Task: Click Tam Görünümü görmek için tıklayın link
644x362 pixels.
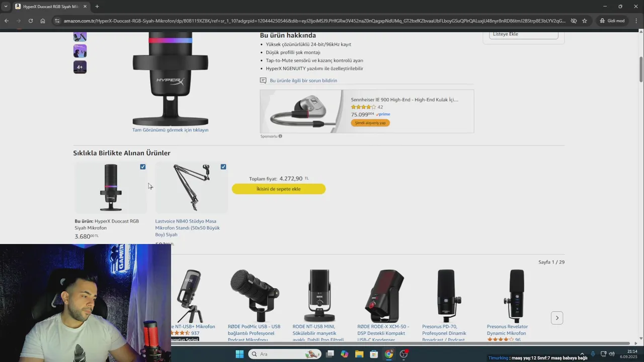Action: [x=170, y=130]
